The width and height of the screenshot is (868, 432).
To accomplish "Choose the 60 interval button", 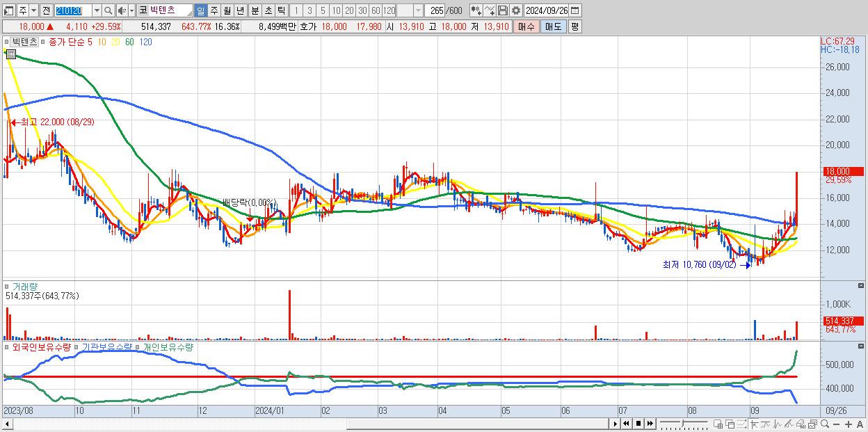I will [376, 10].
